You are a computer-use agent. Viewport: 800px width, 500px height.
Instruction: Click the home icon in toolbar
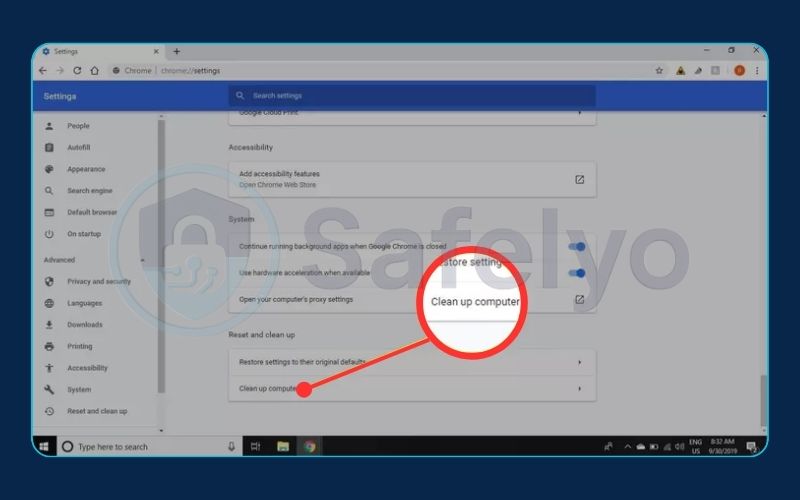click(x=94, y=71)
